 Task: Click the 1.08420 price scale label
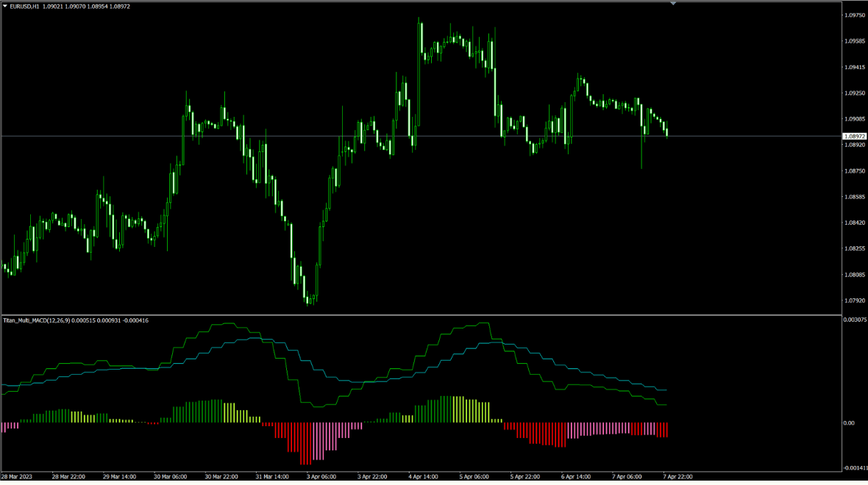(854, 223)
